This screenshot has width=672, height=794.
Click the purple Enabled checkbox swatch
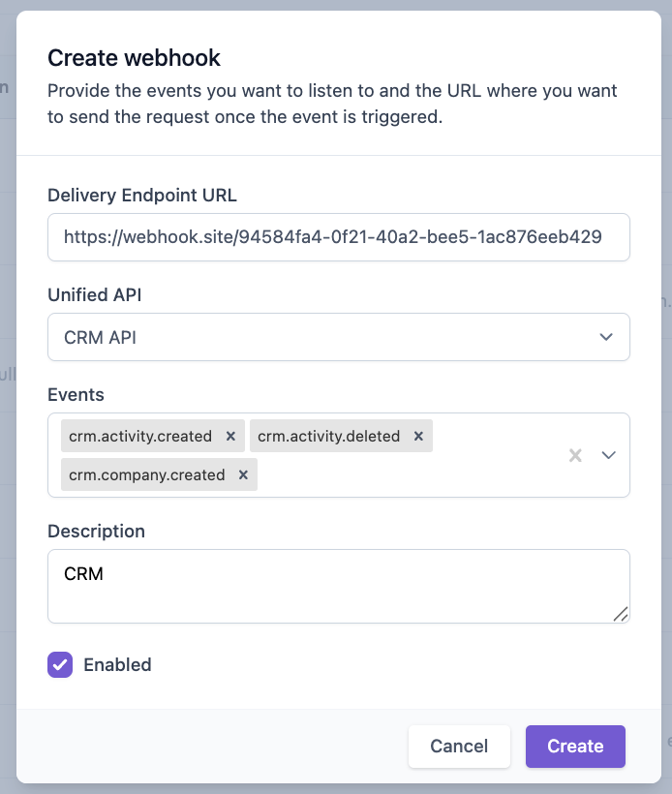point(59,664)
